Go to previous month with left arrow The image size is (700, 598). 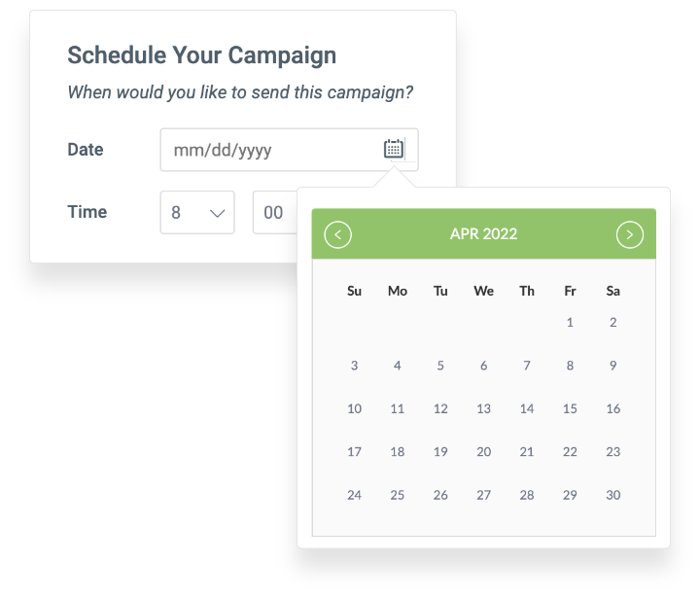[338, 234]
